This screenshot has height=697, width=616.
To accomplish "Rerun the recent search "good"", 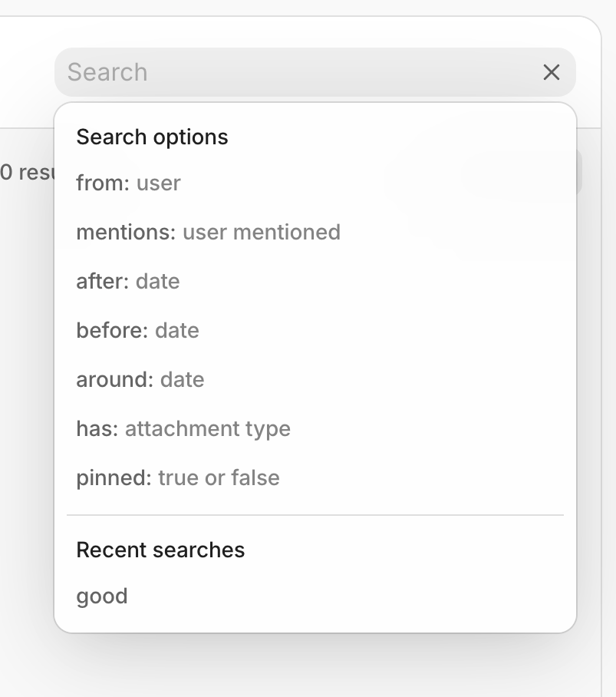I will point(102,596).
